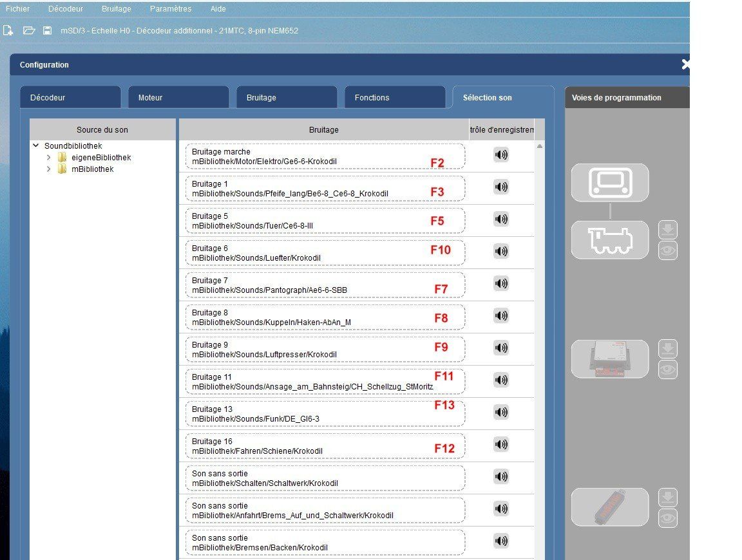Select the USB stick programmer icon

[x=610, y=507]
